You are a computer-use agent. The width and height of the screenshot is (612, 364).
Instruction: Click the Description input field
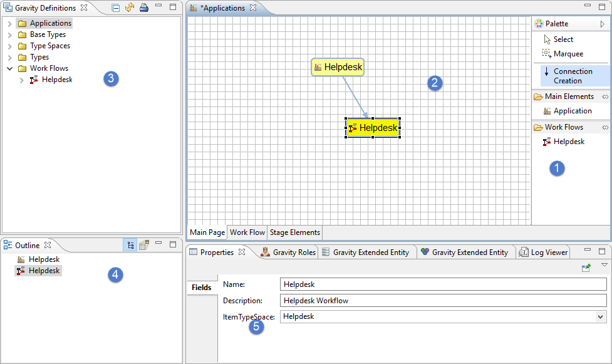coord(443,301)
